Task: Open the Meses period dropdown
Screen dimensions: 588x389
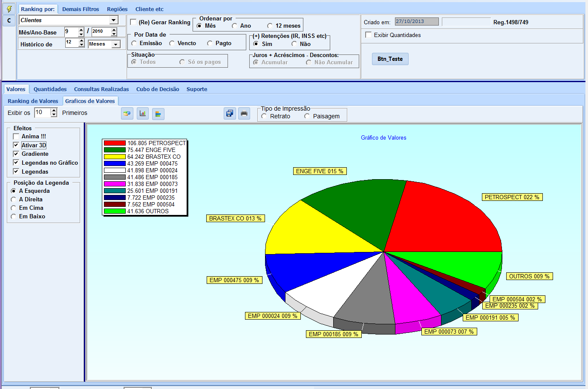Action: [x=115, y=44]
